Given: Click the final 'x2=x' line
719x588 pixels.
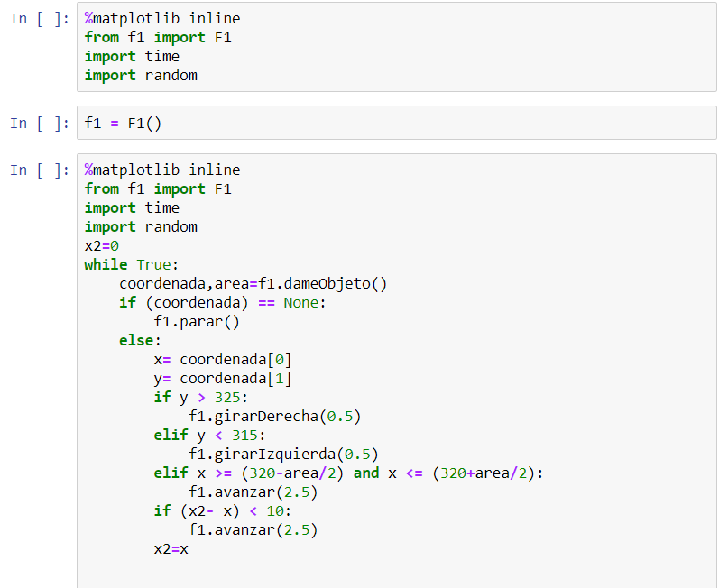Looking at the screenshot, I should tap(171, 548).
